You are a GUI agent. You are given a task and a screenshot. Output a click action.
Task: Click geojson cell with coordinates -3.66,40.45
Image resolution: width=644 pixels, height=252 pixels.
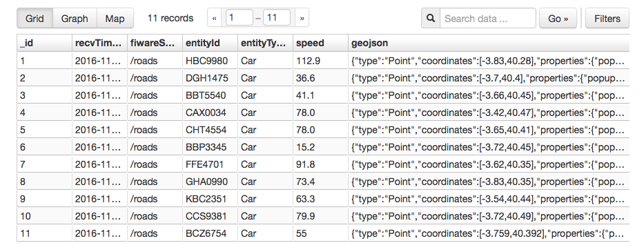click(x=489, y=95)
